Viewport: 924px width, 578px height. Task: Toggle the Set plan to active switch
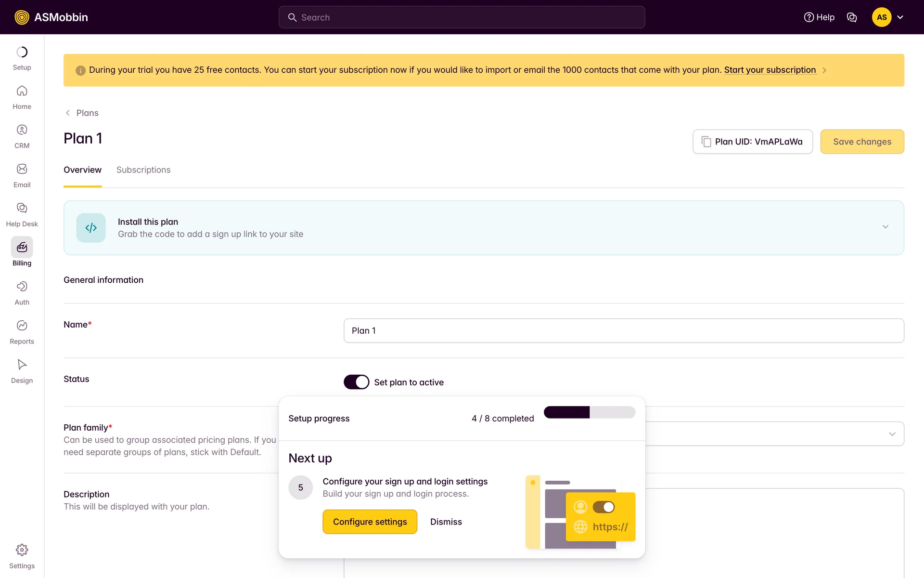[356, 382]
